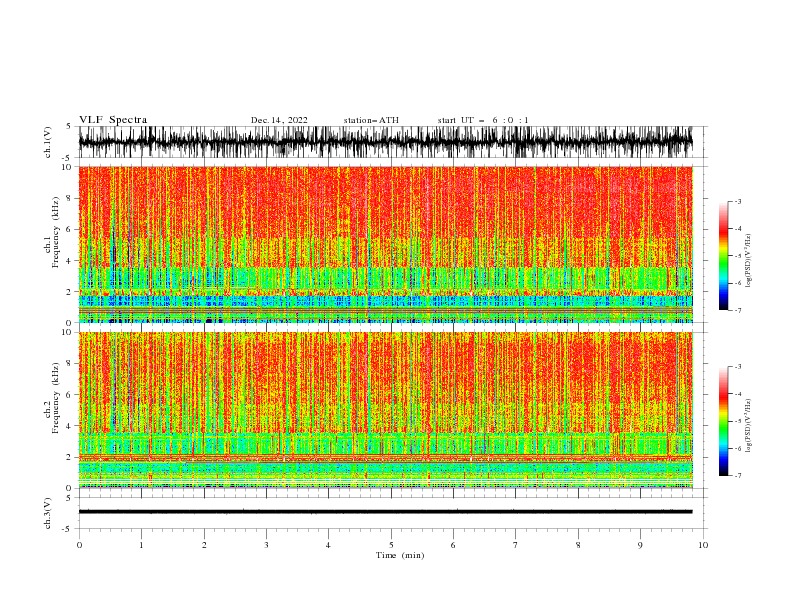
Task: Click the 'ch.3(V)' axis label
Action: (48, 513)
